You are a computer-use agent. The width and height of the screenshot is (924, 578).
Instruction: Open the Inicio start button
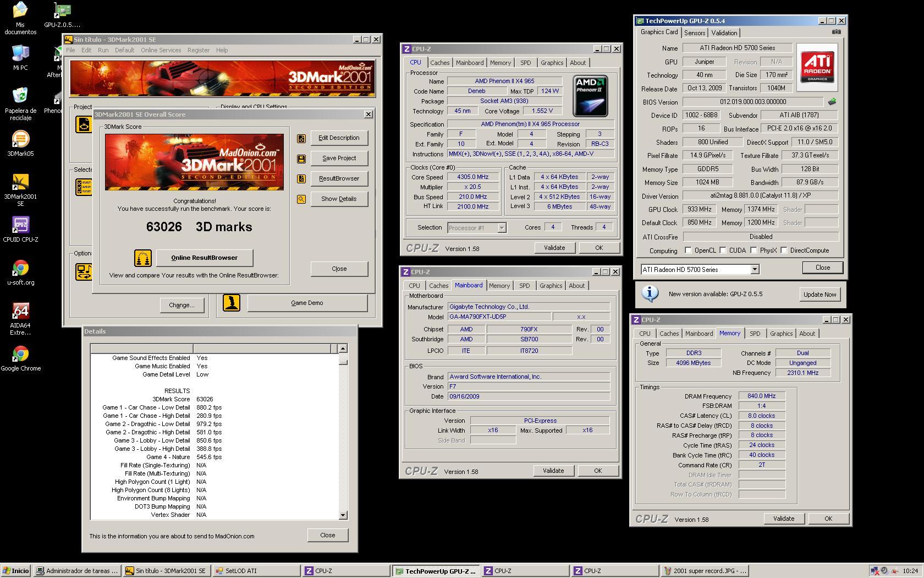point(16,571)
